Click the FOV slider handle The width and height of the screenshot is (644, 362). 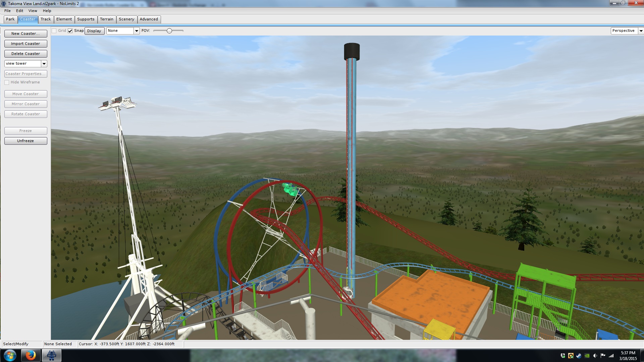169,31
